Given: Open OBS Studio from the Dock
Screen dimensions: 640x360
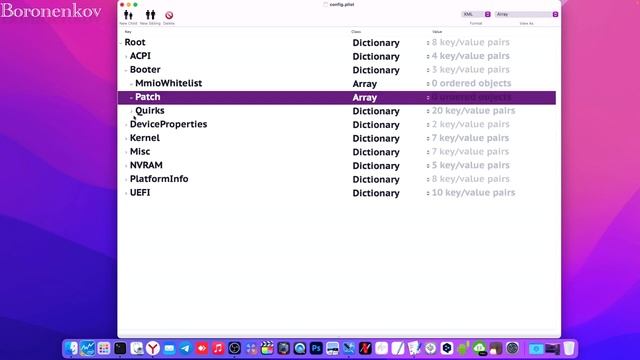Looking at the screenshot, I should point(234,348).
